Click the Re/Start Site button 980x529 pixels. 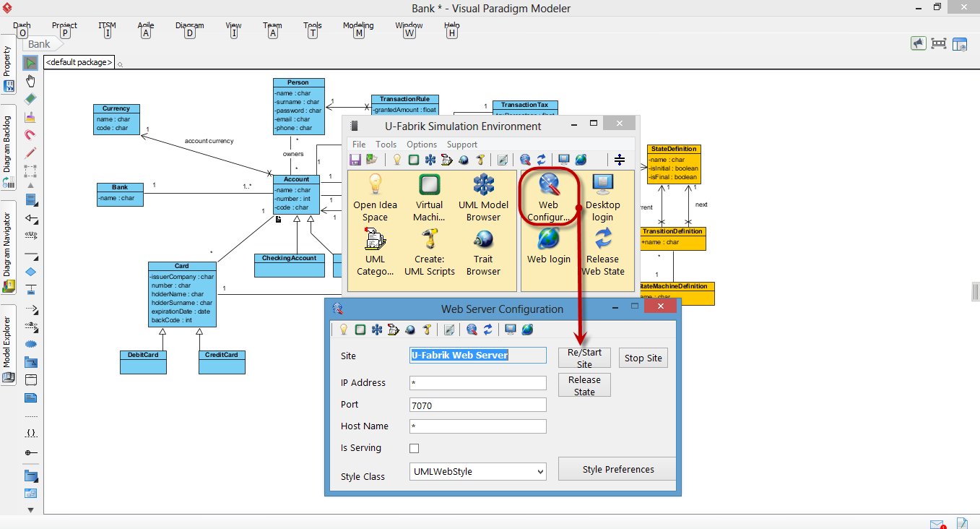click(x=584, y=358)
